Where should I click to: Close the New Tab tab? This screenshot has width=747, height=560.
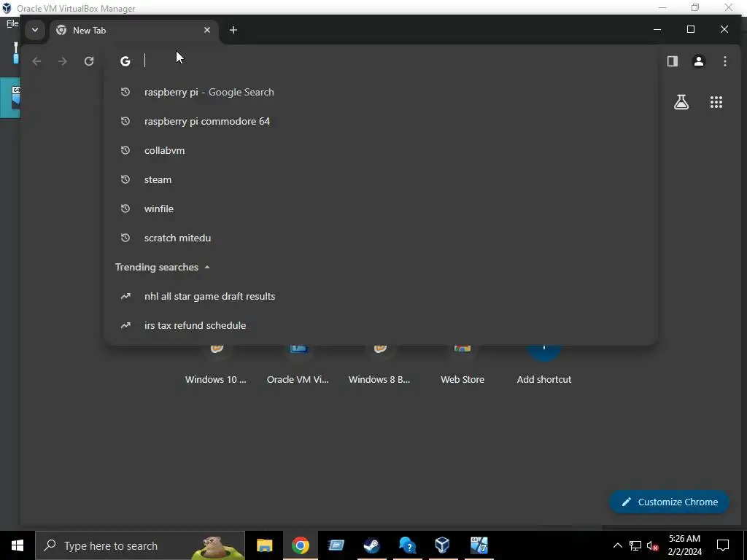coord(206,30)
